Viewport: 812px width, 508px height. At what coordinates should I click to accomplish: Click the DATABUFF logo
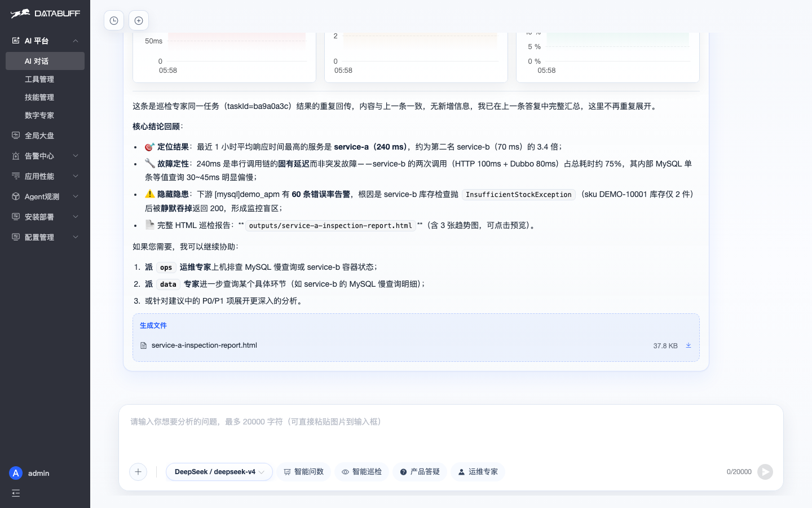[45, 14]
